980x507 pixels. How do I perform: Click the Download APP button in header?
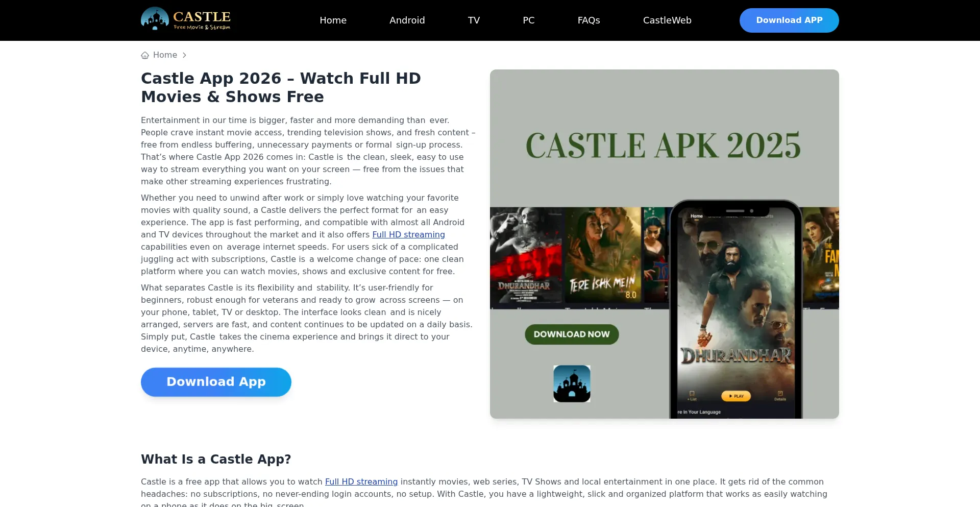point(789,20)
